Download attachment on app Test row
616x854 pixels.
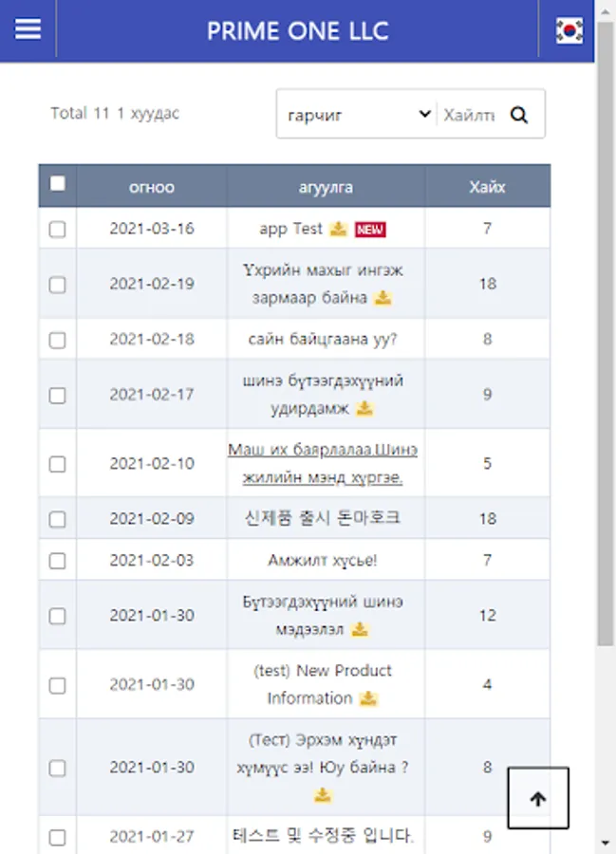pyautogui.click(x=338, y=229)
